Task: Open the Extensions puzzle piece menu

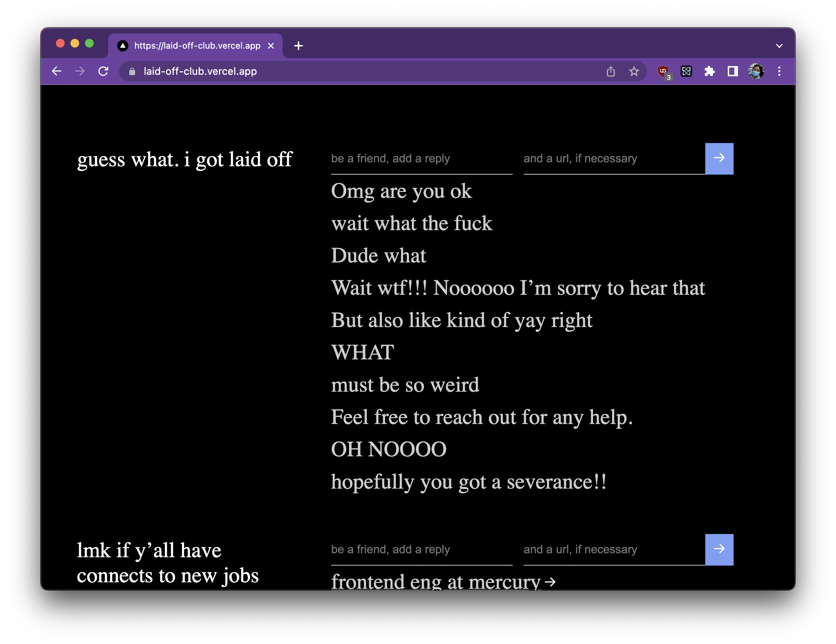Action: click(x=709, y=71)
